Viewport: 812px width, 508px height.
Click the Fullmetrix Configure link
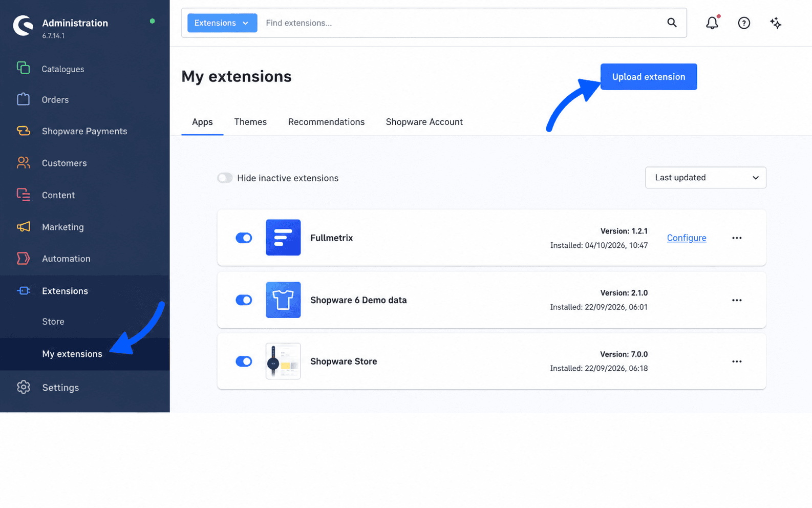point(687,238)
